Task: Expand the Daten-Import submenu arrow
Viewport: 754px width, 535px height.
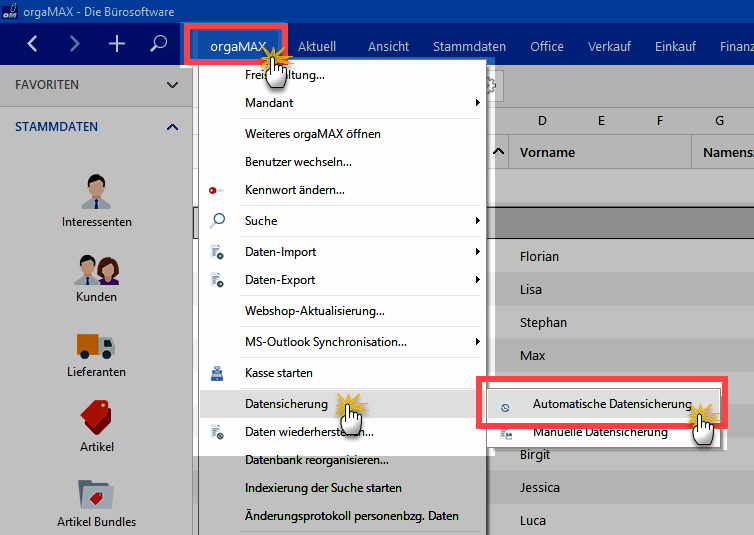Action: tap(478, 251)
